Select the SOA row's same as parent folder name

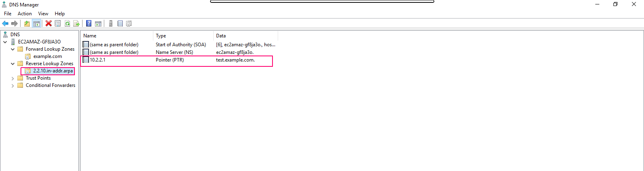coord(114,45)
